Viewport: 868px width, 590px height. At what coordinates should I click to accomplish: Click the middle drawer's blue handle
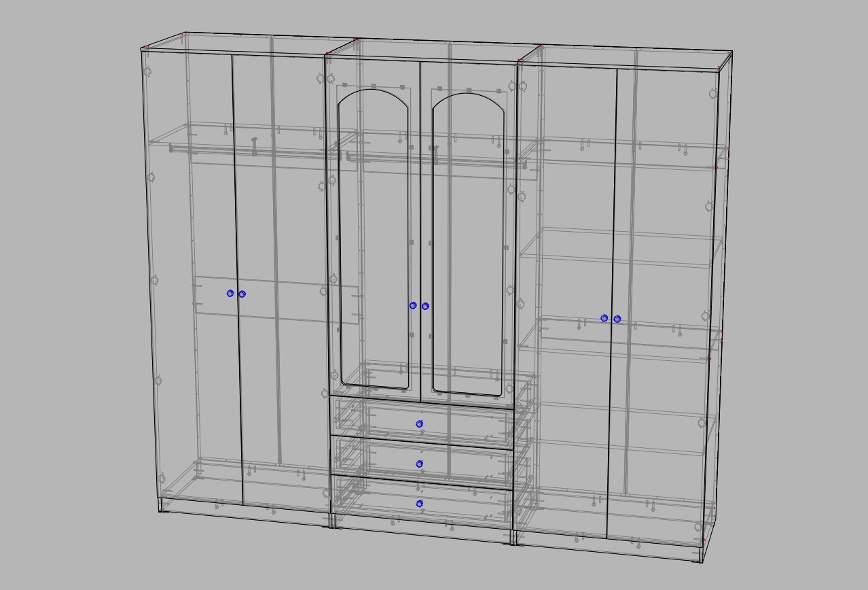[420, 464]
